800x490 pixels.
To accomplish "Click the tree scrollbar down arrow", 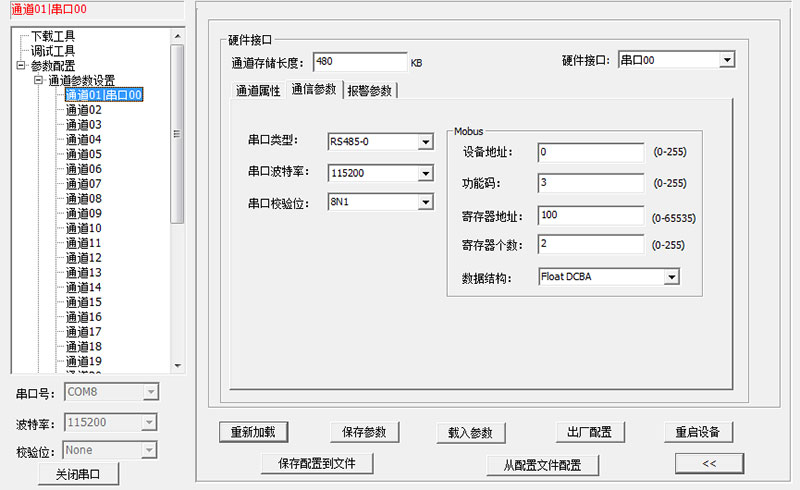I will point(177,365).
